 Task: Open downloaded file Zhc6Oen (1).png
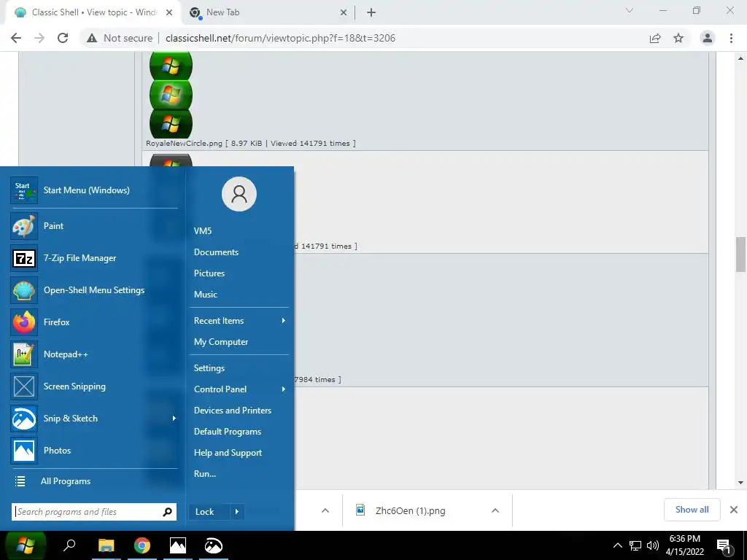[410, 511]
